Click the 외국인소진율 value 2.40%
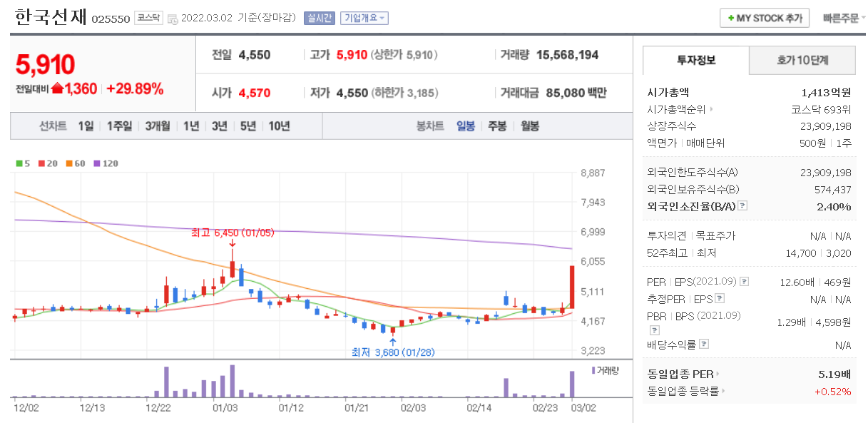This screenshot has height=423, width=868. pyautogui.click(x=834, y=206)
